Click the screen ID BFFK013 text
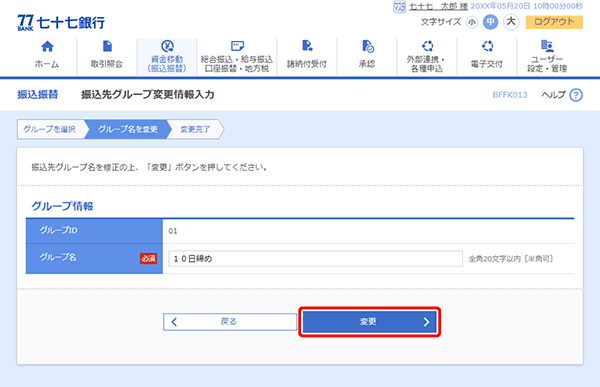 [510, 95]
